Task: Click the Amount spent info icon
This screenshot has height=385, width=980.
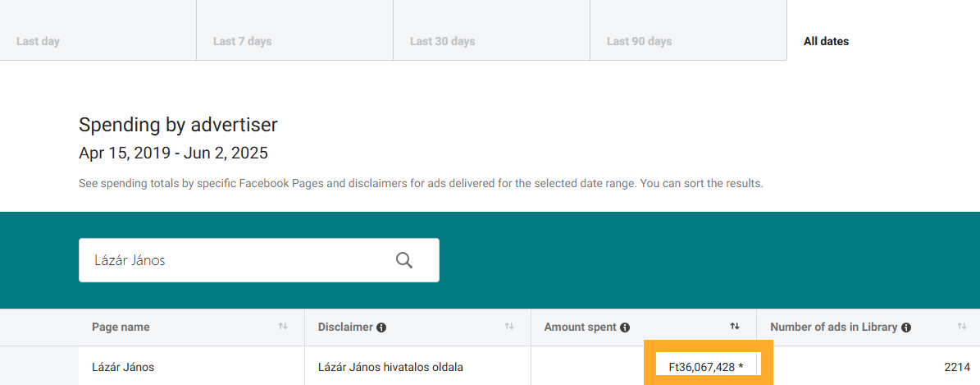Action: click(625, 328)
